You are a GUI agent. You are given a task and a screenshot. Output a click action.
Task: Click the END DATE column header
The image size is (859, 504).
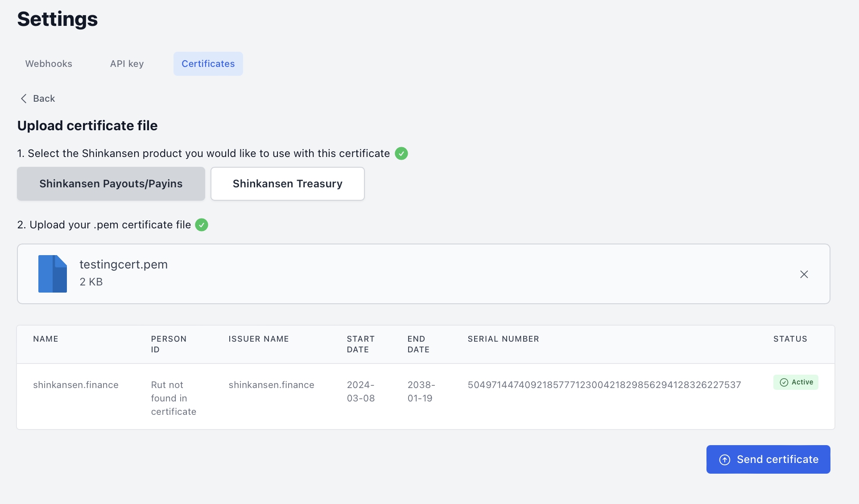pyautogui.click(x=418, y=344)
